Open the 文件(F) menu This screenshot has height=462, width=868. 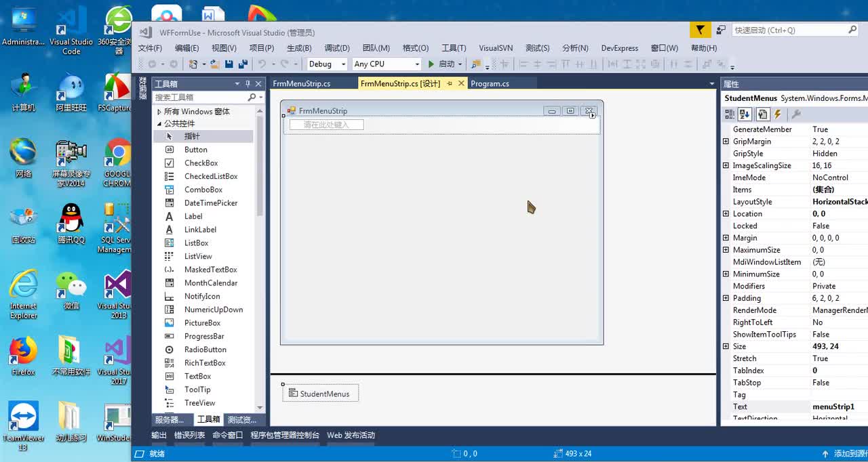click(150, 48)
